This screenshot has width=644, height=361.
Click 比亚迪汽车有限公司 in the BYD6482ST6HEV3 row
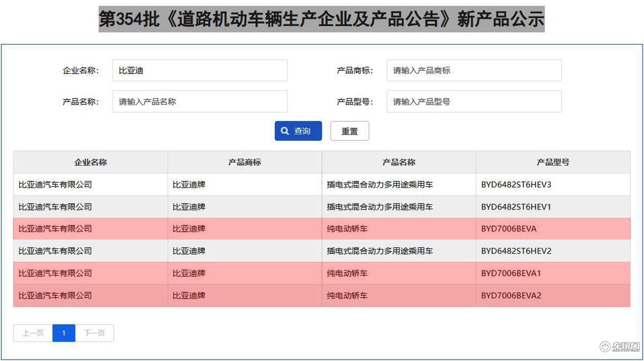(55, 185)
